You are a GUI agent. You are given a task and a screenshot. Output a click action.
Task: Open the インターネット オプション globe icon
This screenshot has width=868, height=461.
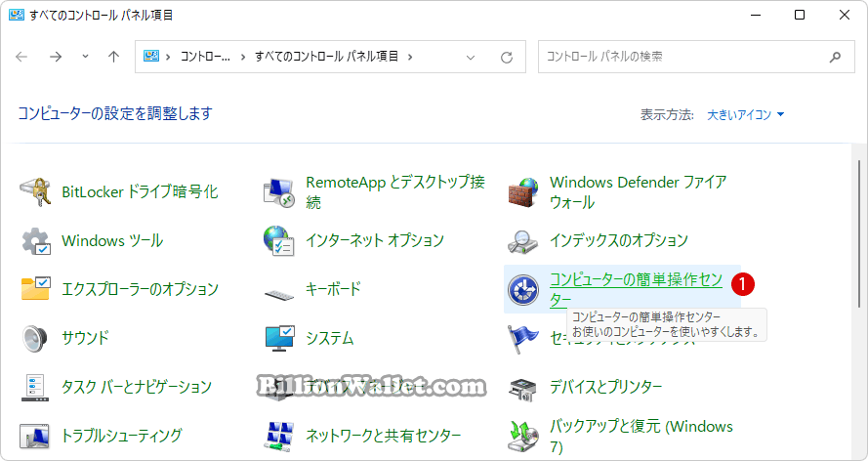[x=279, y=240]
